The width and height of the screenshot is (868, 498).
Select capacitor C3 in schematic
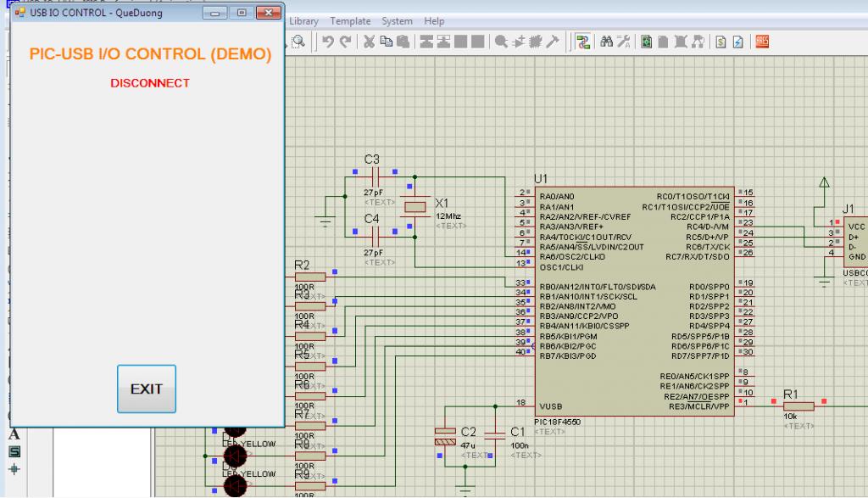point(376,177)
